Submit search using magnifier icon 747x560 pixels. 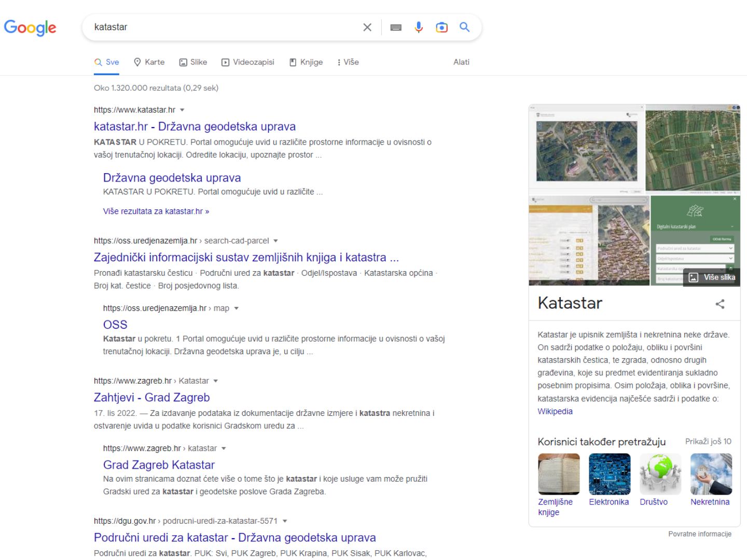[x=465, y=27]
